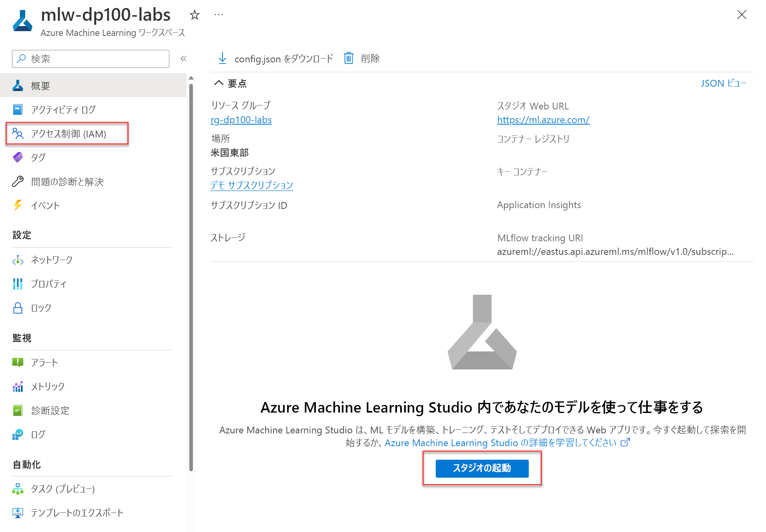The height and width of the screenshot is (532, 766).
Task: Click the スタジオの起動 button
Action: point(482,468)
